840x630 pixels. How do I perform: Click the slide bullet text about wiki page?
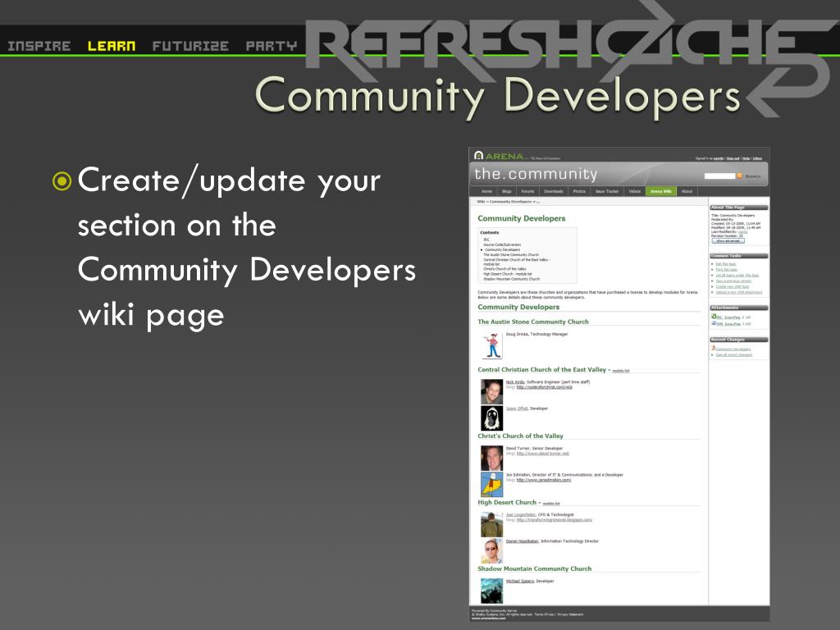click(x=247, y=246)
